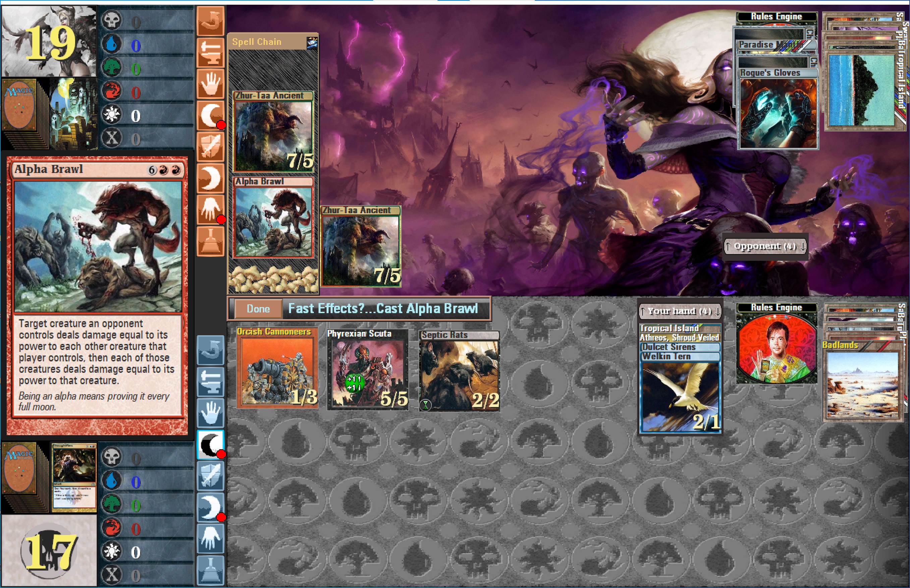Click your blue discard phase hand icon
The height and width of the screenshot is (588, 910).
pos(211,539)
